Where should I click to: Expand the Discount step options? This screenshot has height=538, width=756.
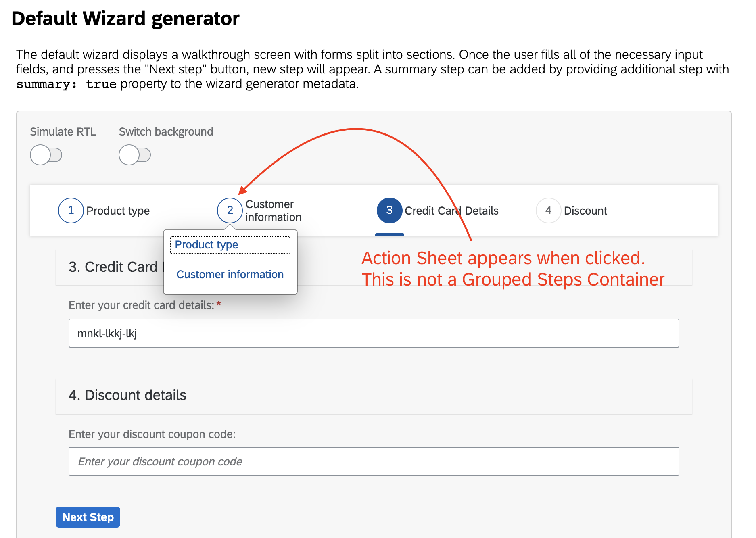click(x=548, y=210)
